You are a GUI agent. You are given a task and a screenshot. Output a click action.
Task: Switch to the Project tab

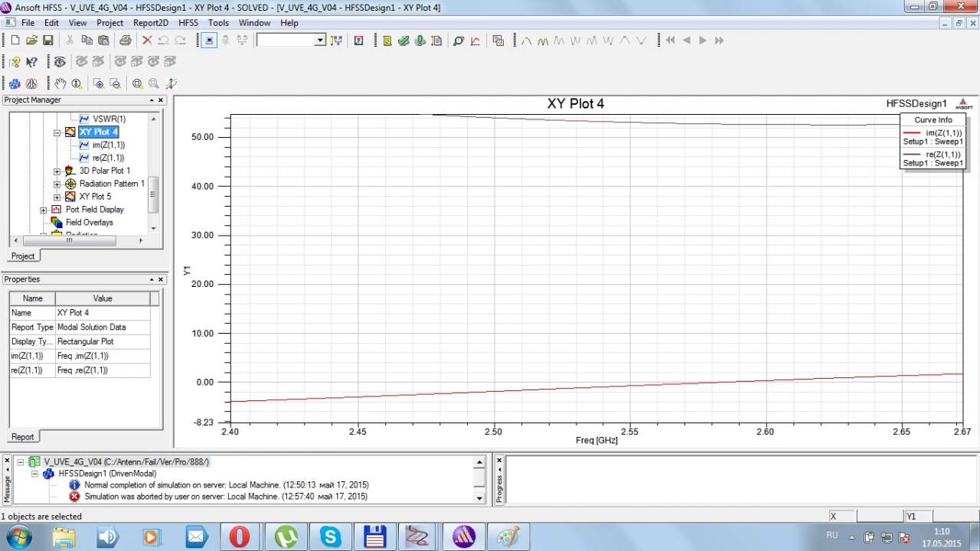[x=23, y=256]
